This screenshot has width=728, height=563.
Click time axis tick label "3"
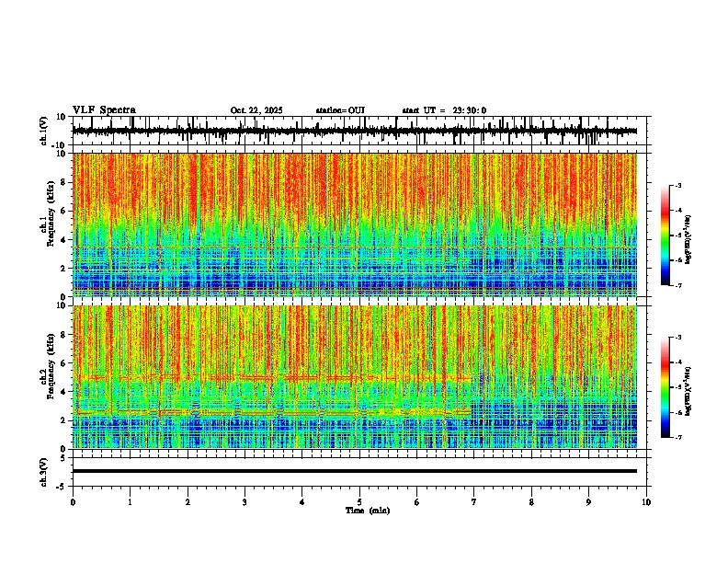(245, 502)
